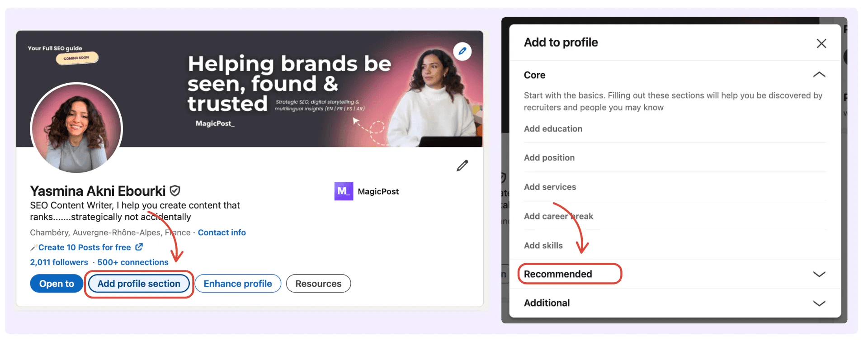Click Add profile section button
The image size is (868, 341).
click(139, 284)
